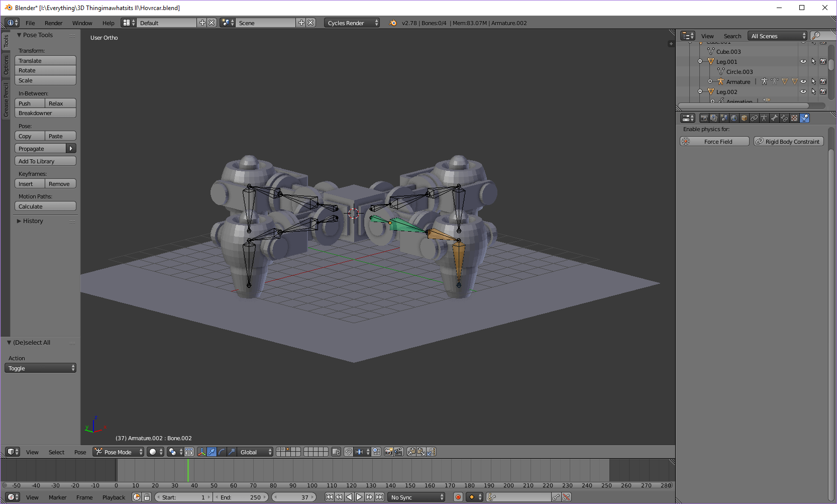The width and height of the screenshot is (837, 504).
Task: Enable the translate manipulator arrow icon
Action: tap(212, 452)
